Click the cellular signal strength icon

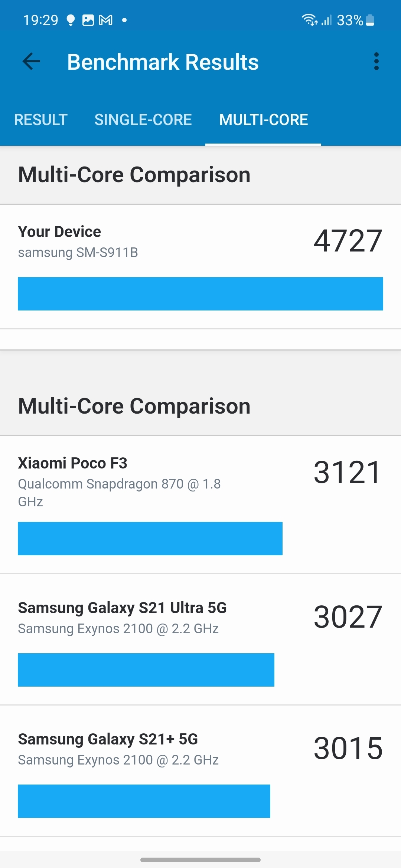coord(327,20)
